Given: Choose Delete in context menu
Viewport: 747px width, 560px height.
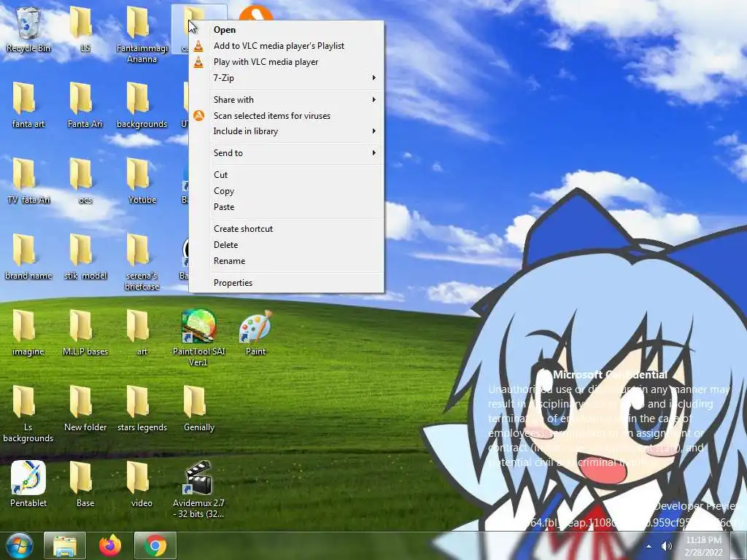Looking at the screenshot, I should [x=286, y=245].
